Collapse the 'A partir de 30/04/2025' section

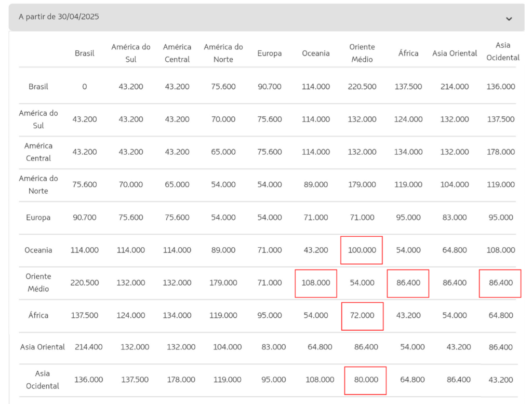(x=266, y=17)
